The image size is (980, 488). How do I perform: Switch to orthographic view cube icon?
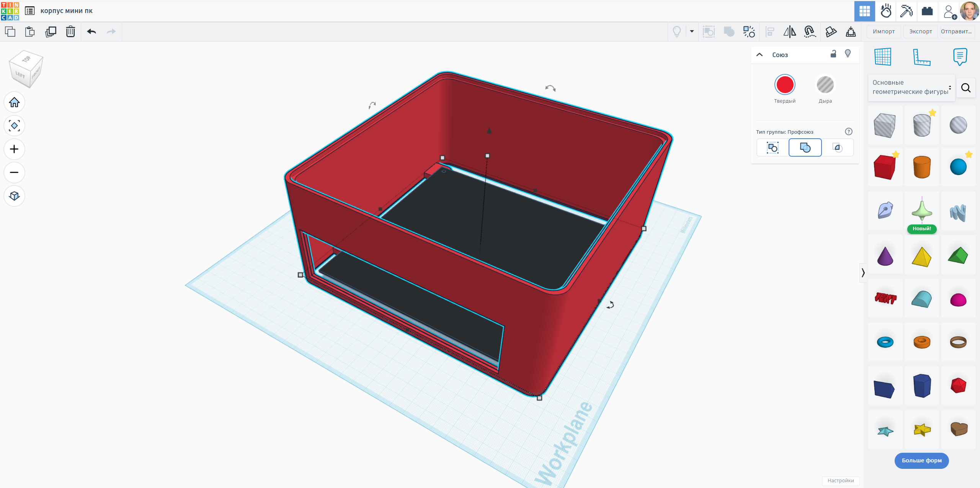pyautogui.click(x=14, y=196)
